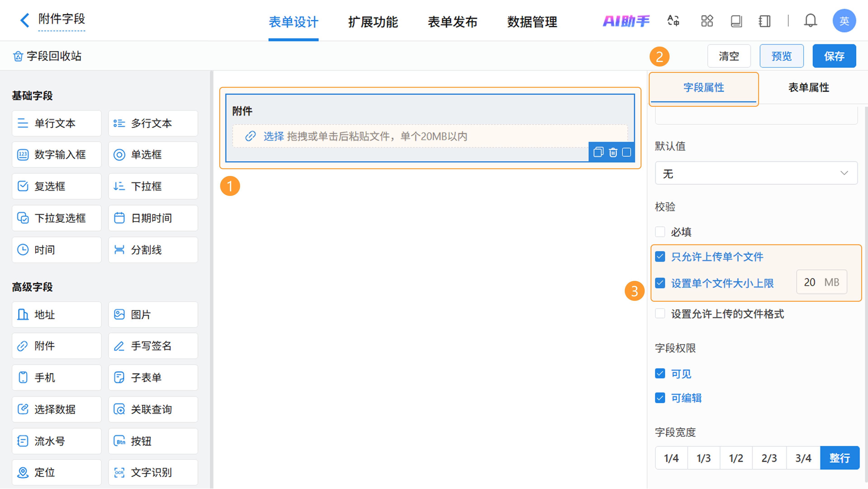Add the 手写签名 signature field
The image size is (868, 489).
pos(153,346)
